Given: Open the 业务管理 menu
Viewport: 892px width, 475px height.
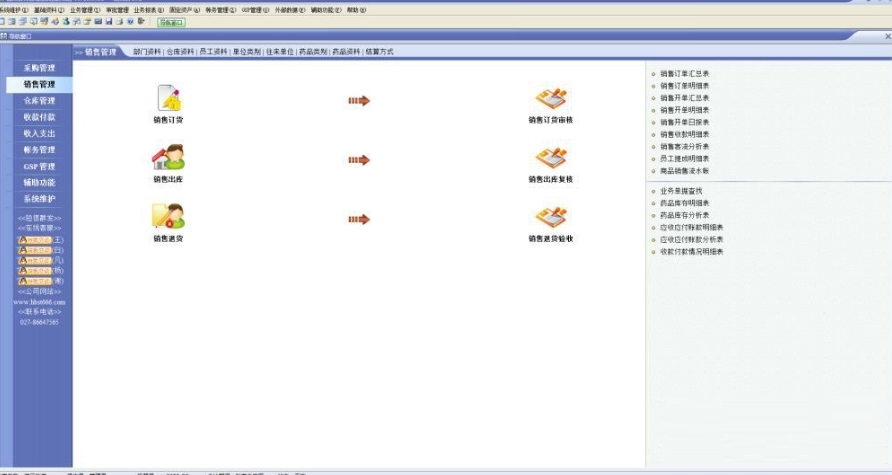Looking at the screenshot, I should [x=85, y=10].
